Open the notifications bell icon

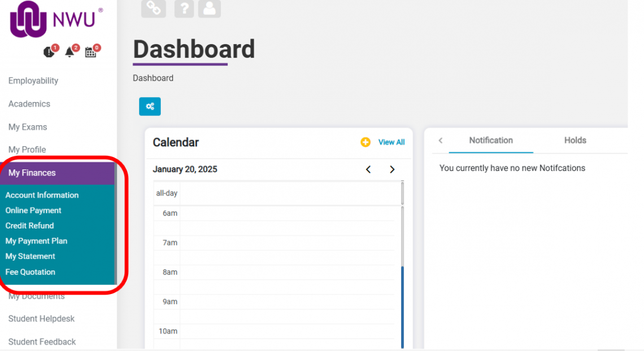coord(70,52)
